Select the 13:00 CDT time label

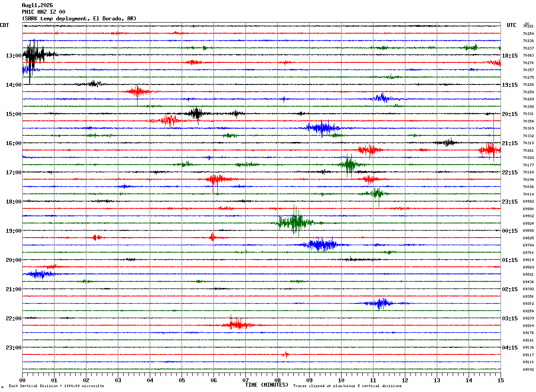14,56
